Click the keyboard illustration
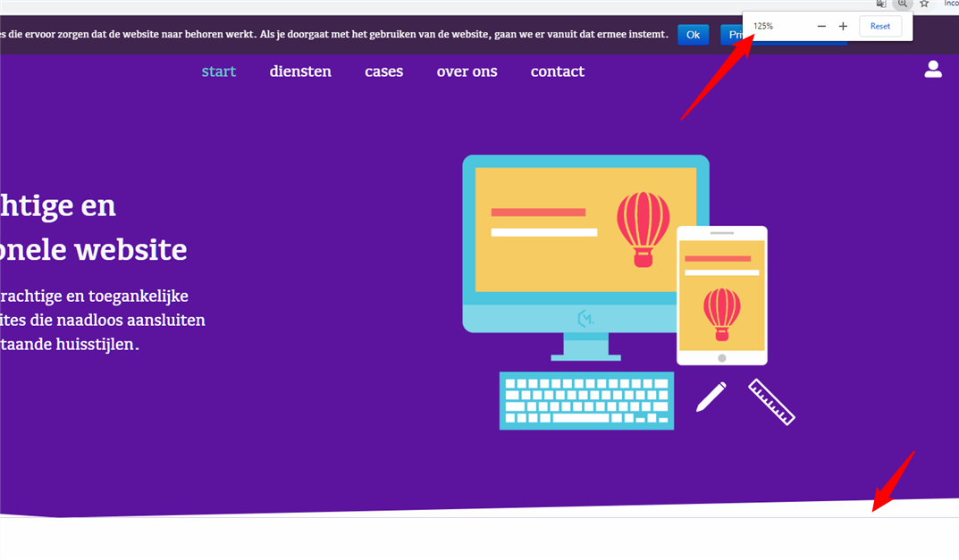The width and height of the screenshot is (959, 560). coord(586,401)
